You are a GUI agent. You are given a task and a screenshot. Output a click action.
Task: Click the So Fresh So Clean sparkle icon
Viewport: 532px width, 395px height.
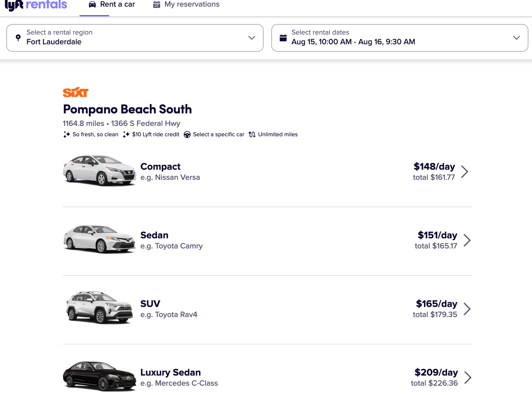tap(66, 135)
